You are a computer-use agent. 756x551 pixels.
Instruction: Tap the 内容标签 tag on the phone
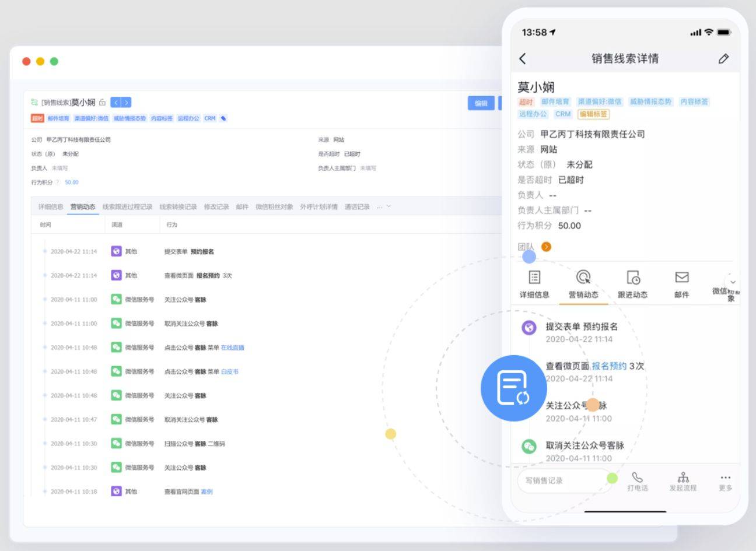[x=694, y=101]
